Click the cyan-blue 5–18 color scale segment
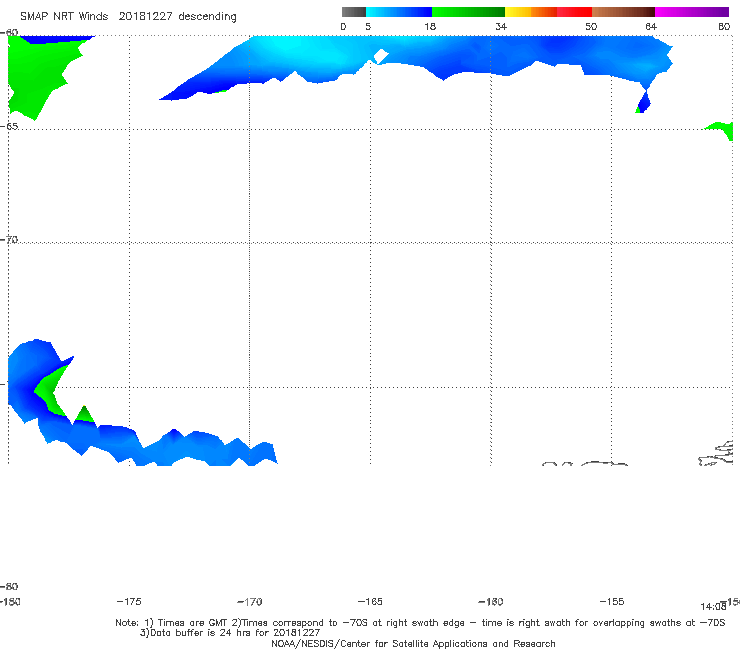 [399, 12]
